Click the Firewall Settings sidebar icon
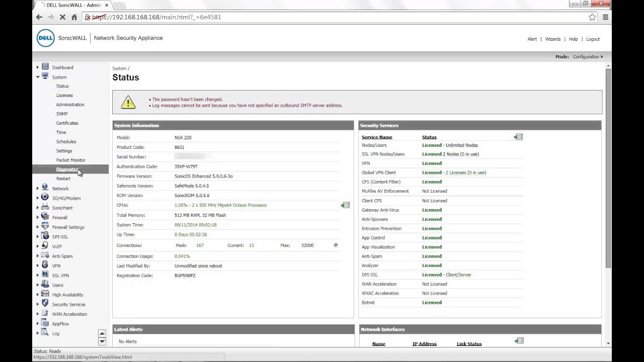 pos(45,227)
